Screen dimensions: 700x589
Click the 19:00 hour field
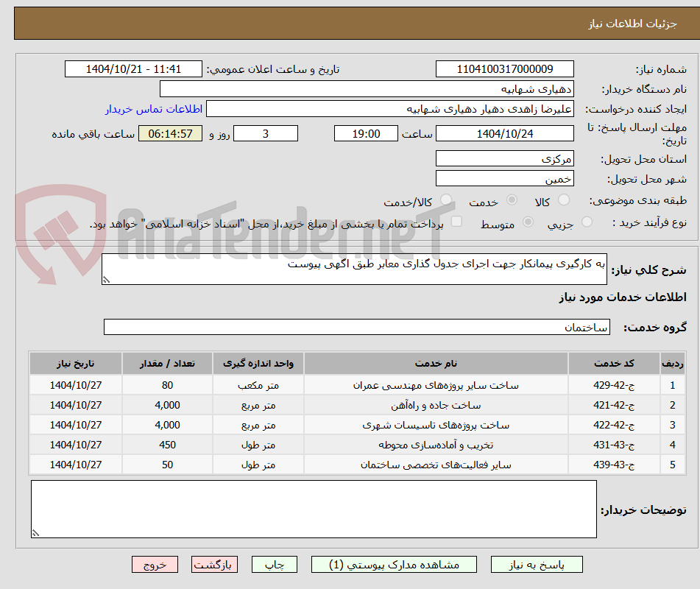point(366,133)
